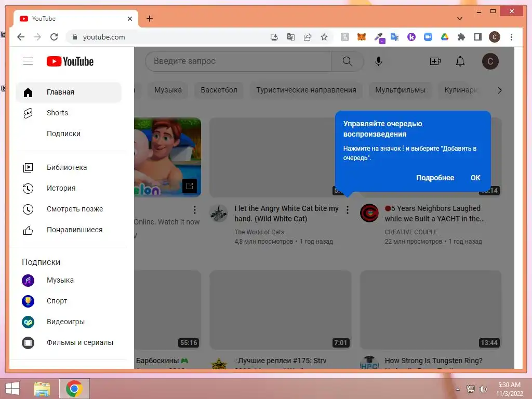Open the Видеоигры subscription channel
Screen dimensions: 532x399
pos(69,322)
